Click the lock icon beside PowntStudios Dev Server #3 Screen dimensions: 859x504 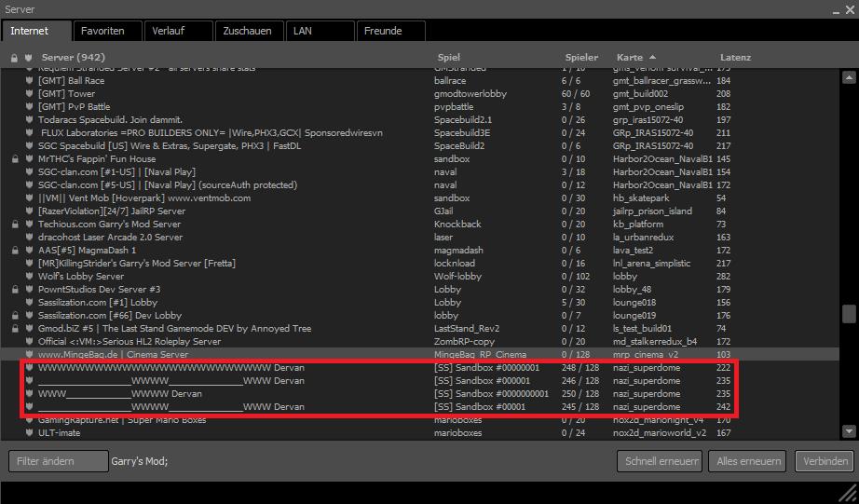(x=15, y=289)
